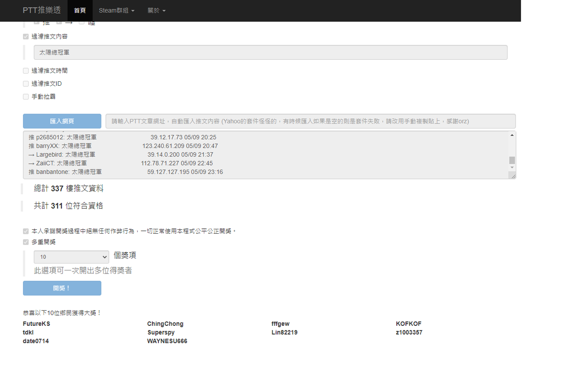Focus the PTT article URL input field
The image size is (563, 392).
(x=311, y=122)
